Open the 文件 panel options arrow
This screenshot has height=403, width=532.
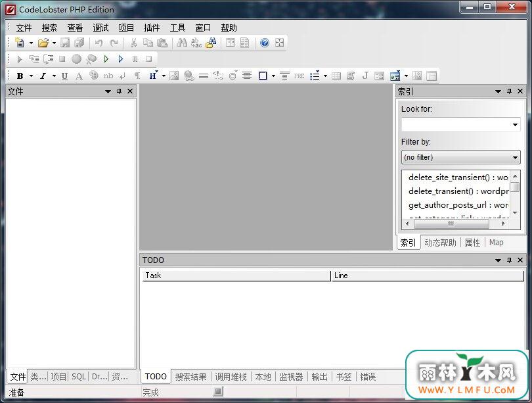click(108, 91)
